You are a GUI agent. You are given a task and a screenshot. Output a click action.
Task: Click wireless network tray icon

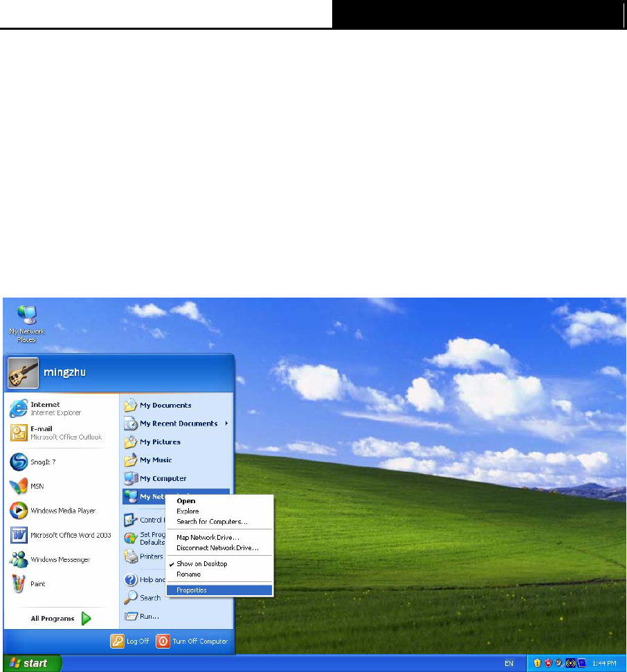[x=570, y=664]
